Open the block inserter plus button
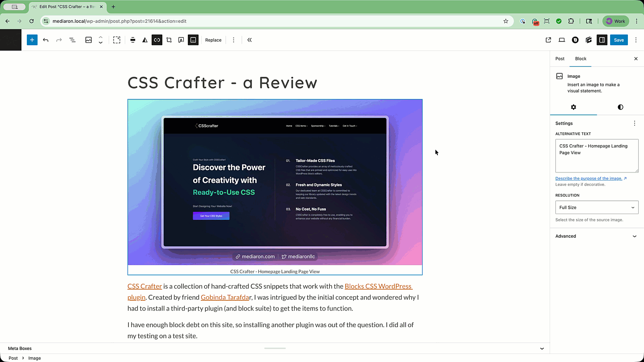Viewport: 644px width, 362px height. tap(32, 40)
